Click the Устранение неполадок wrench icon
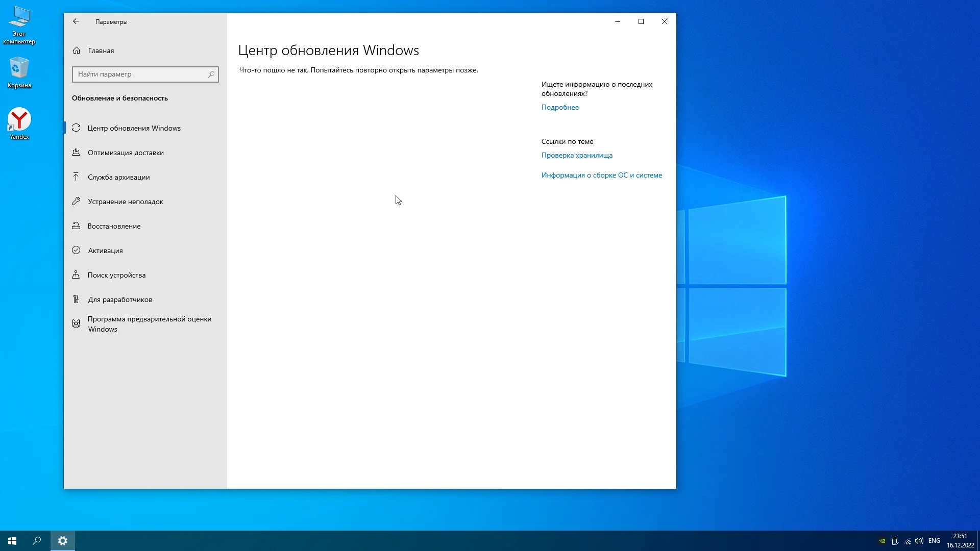 (76, 202)
